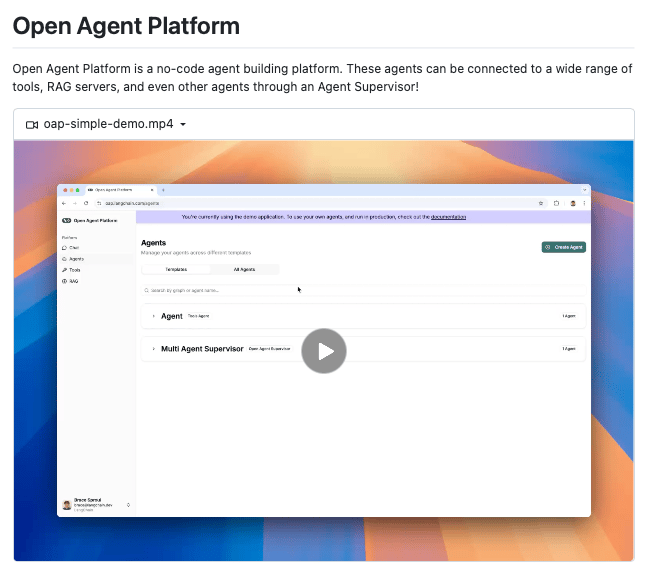Click the Open Agent Supervisor badge

269,349
